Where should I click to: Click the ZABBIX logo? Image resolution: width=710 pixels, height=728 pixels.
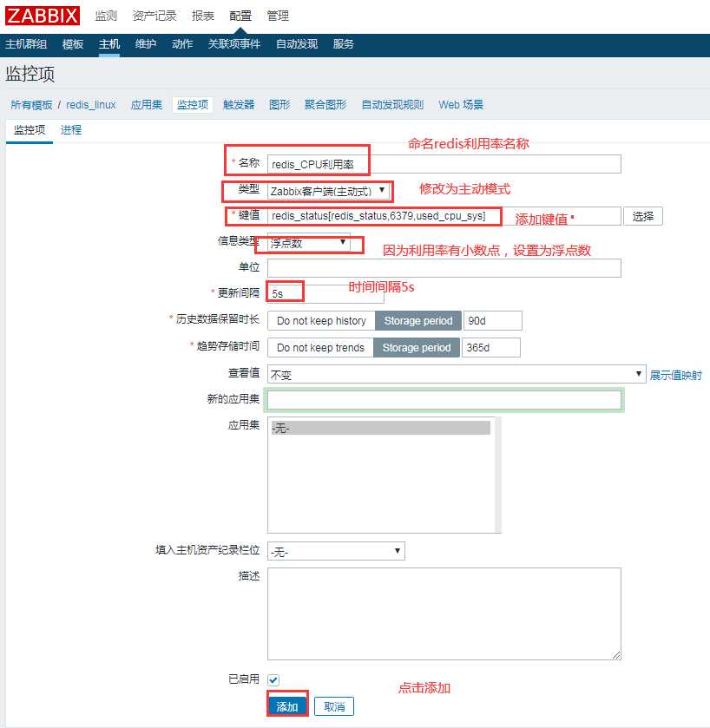pos(43,16)
